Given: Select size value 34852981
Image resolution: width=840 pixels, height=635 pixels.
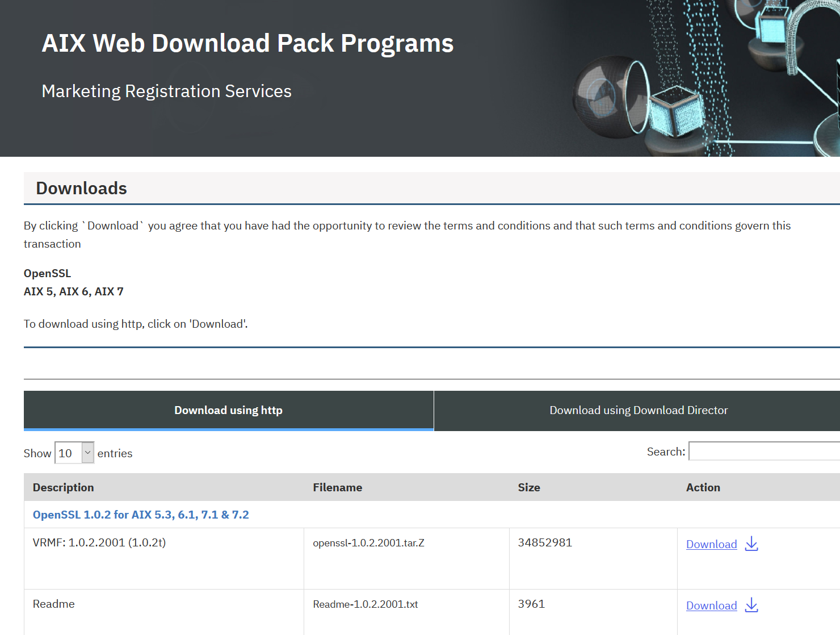Looking at the screenshot, I should (x=545, y=542).
